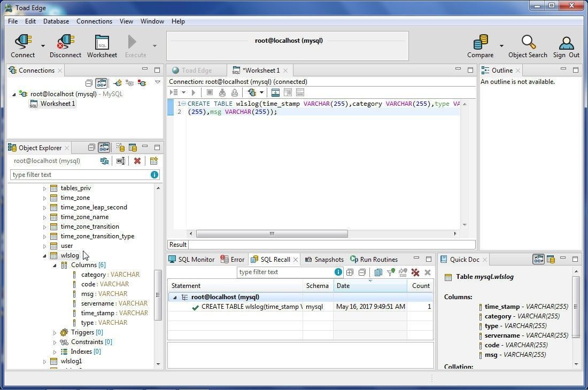The height and width of the screenshot is (390, 588).
Task: Open the Connections menu in the menu bar
Action: click(94, 21)
